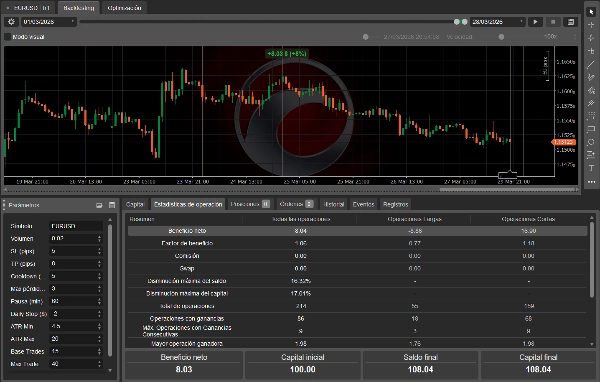The image size is (600, 382).
Task: Open the end date dropdown
Action: tap(521, 22)
